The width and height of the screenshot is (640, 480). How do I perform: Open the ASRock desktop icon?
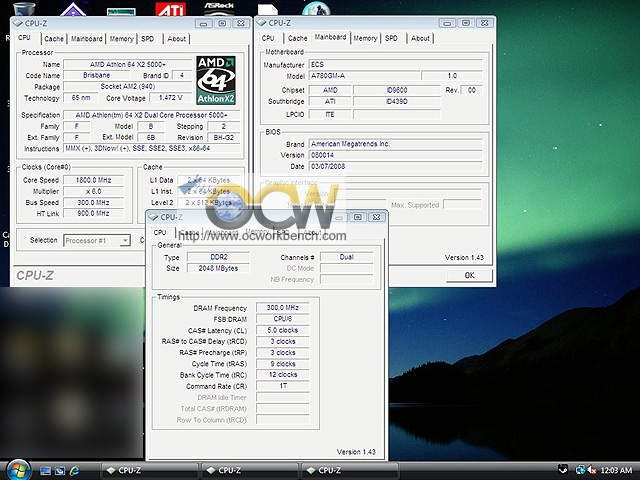click(219, 9)
